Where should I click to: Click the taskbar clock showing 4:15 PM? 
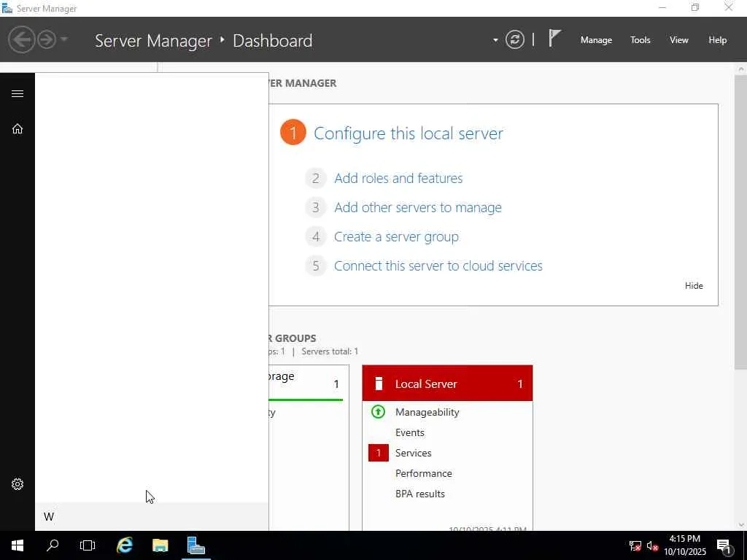pos(685,545)
